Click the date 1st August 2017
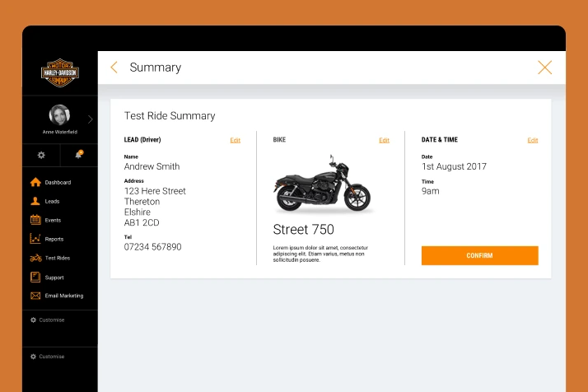The width and height of the screenshot is (588, 392). 454,166
